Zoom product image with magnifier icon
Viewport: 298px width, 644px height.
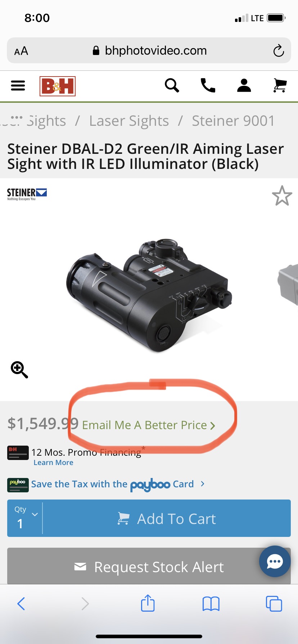tap(19, 370)
